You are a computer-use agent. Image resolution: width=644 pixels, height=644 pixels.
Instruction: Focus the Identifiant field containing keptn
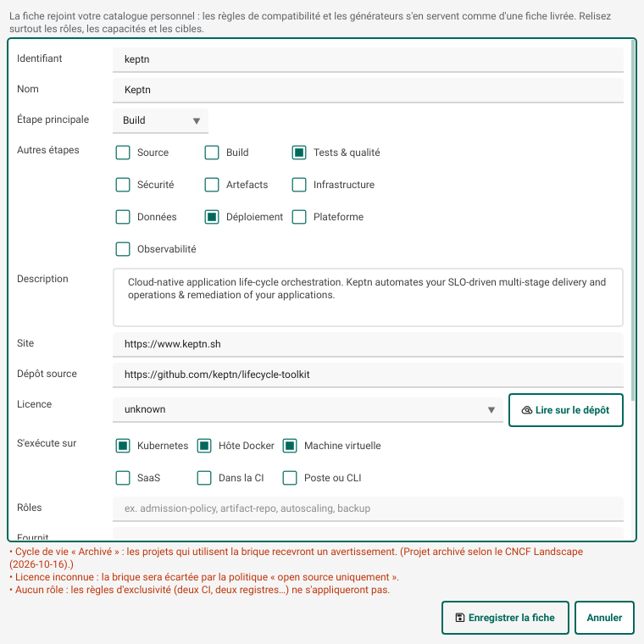point(368,60)
